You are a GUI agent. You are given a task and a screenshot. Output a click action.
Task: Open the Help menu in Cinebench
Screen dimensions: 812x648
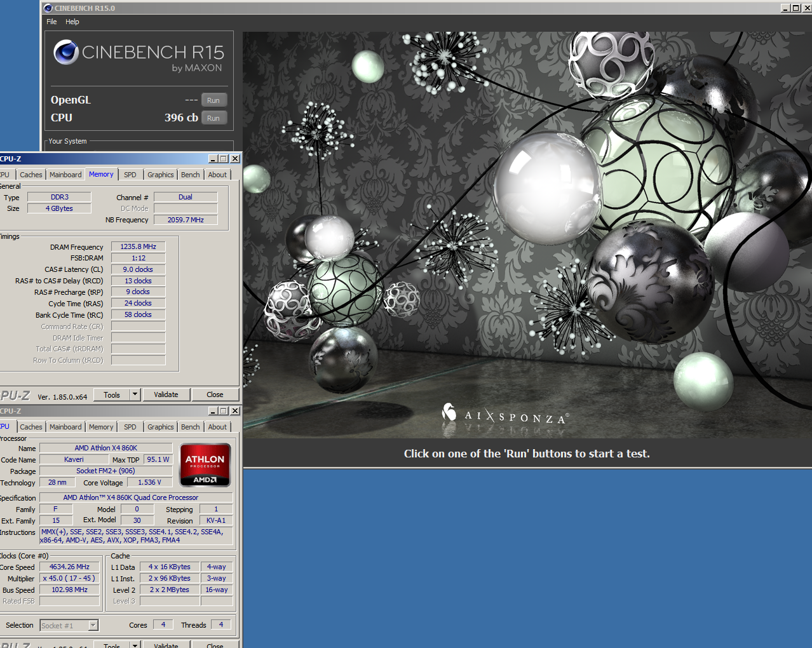click(x=72, y=22)
